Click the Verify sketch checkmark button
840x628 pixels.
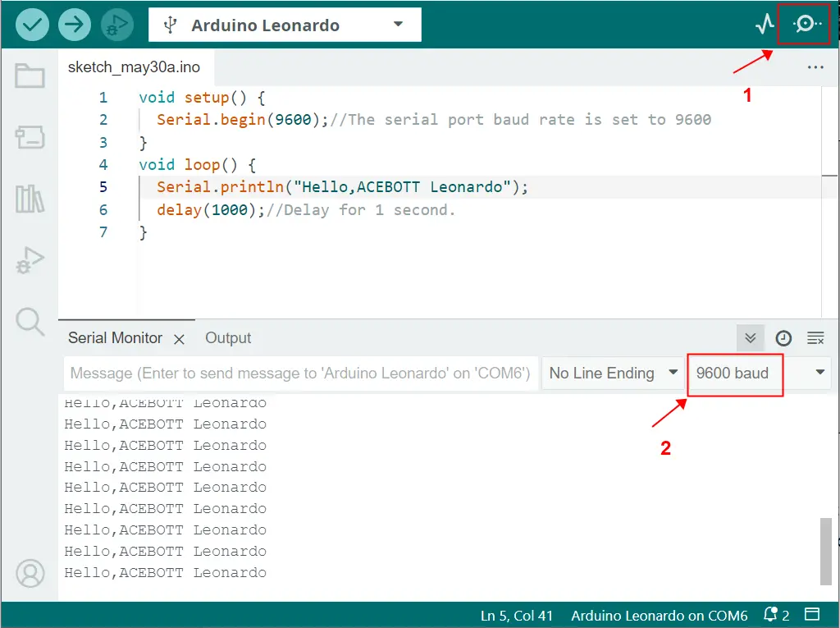pyautogui.click(x=33, y=25)
